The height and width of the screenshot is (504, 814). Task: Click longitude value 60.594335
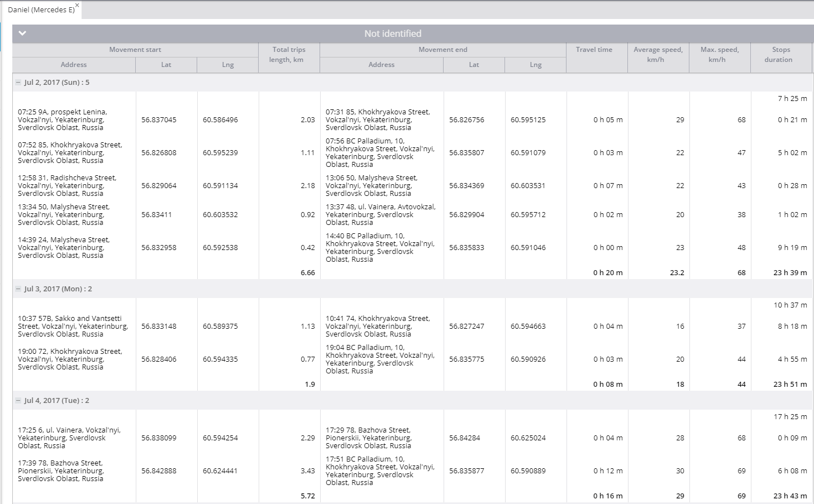[220, 359]
